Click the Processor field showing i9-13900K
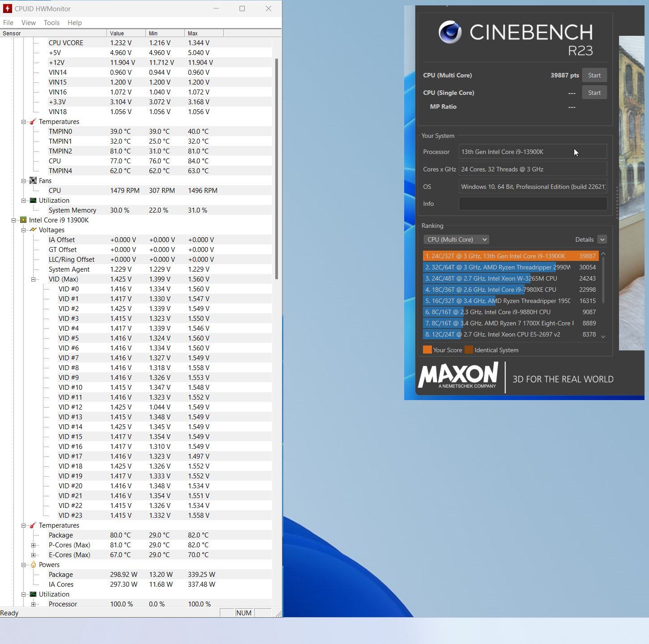649x644 pixels. pyautogui.click(x=533, y=152)
